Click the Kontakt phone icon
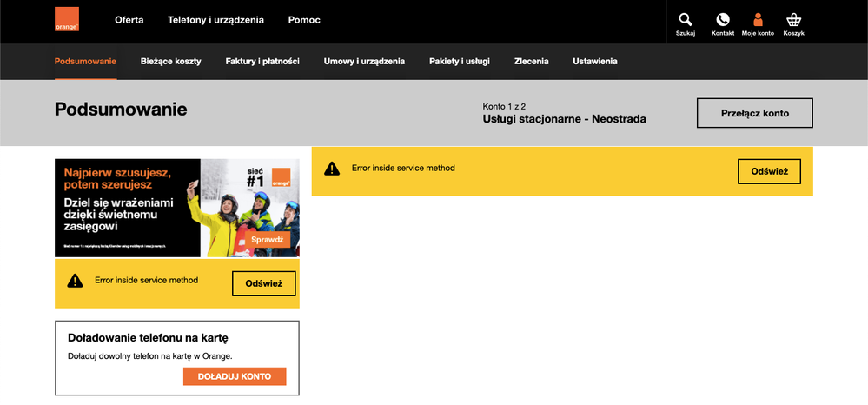The image size is (868, 405). pyautogui.click(x=722, y=20)
